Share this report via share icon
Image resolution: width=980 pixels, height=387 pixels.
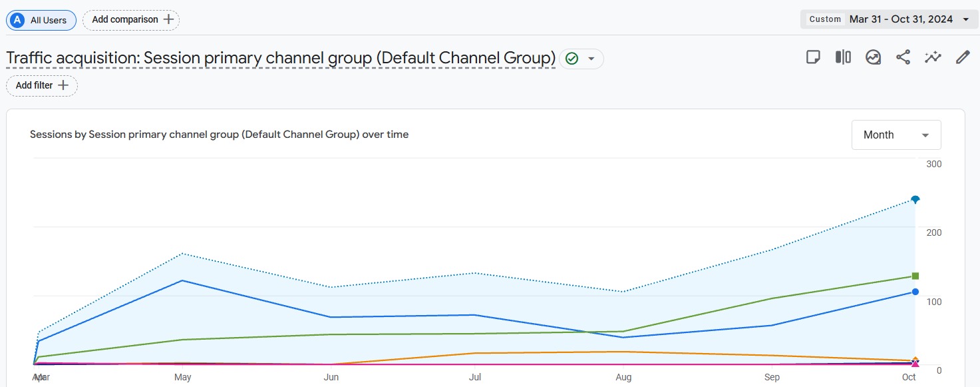903,57
